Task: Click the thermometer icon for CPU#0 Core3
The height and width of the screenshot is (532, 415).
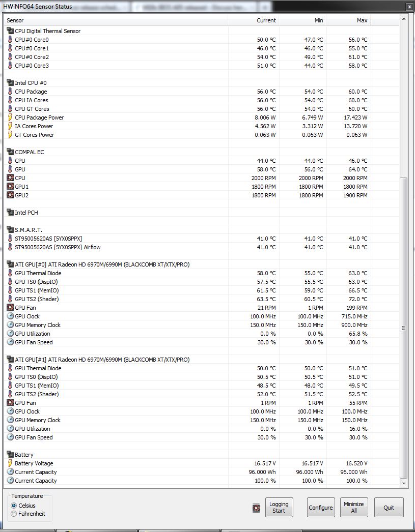Action: (10, 66)
